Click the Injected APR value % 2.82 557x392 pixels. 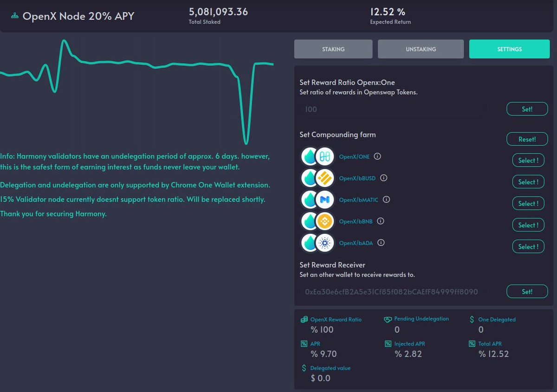[x=408, y=354]
